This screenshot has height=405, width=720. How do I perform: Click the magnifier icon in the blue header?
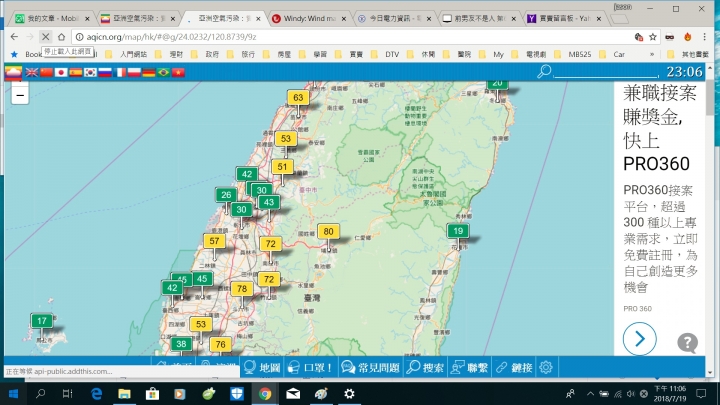tap(544, 71)
